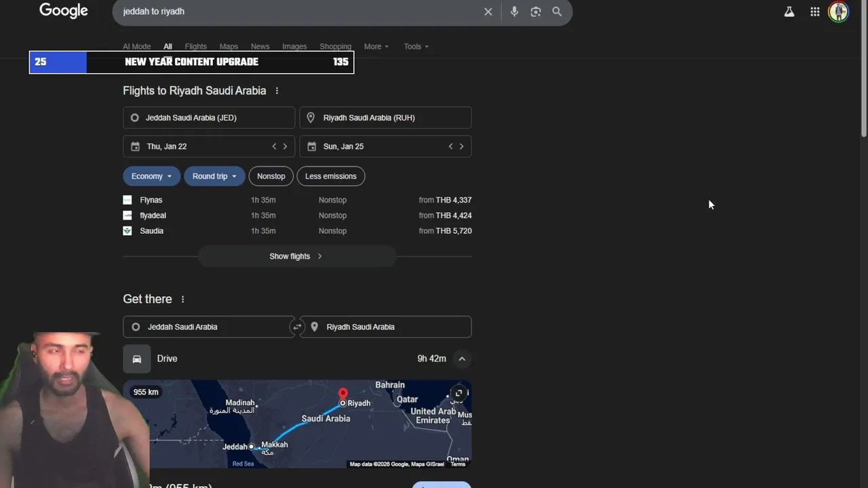Click the Google logo

click(64, 11)
